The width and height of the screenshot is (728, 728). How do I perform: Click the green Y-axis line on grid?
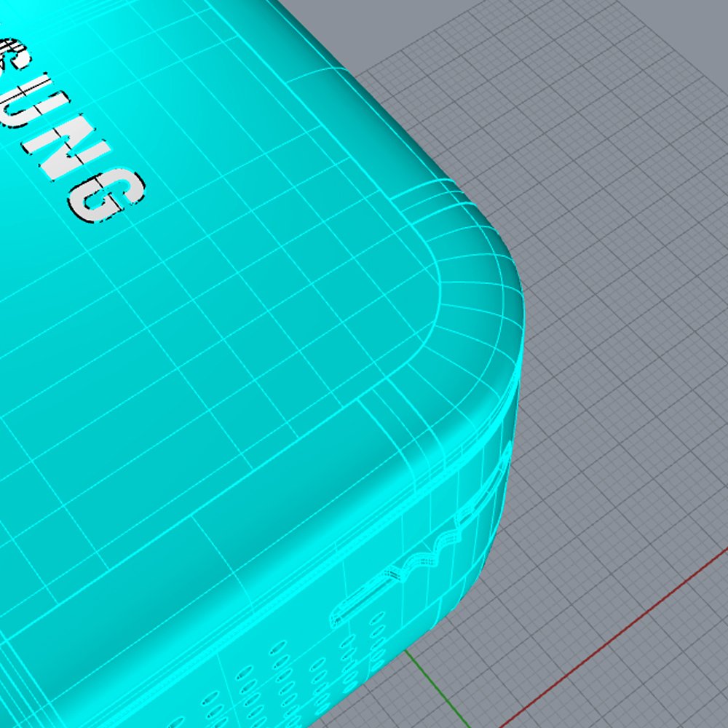coord(438,689)
